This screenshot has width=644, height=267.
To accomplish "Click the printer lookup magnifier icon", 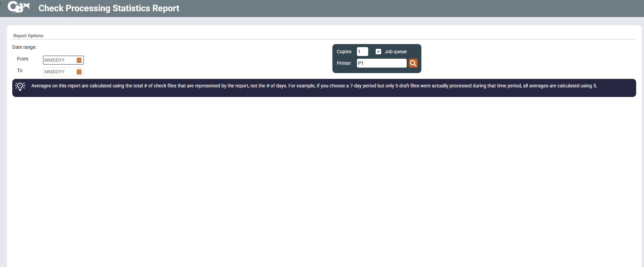I will [413, 63].
